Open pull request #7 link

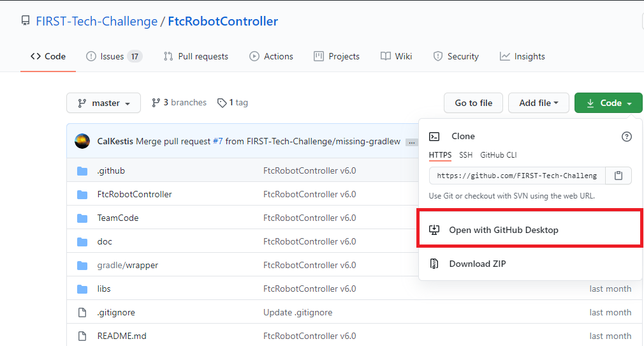pos(217,141)
